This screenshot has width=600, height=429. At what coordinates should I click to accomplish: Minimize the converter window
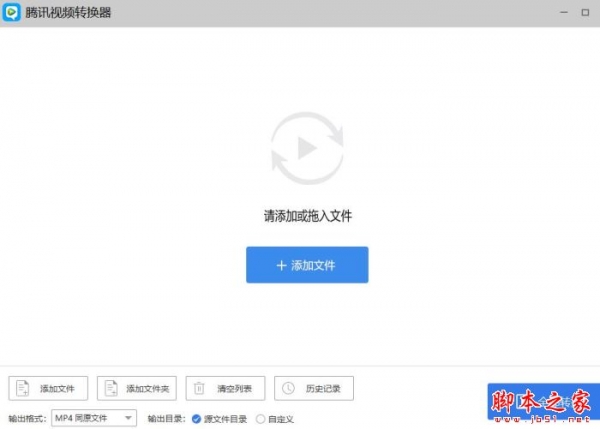[x=564, y=12]
